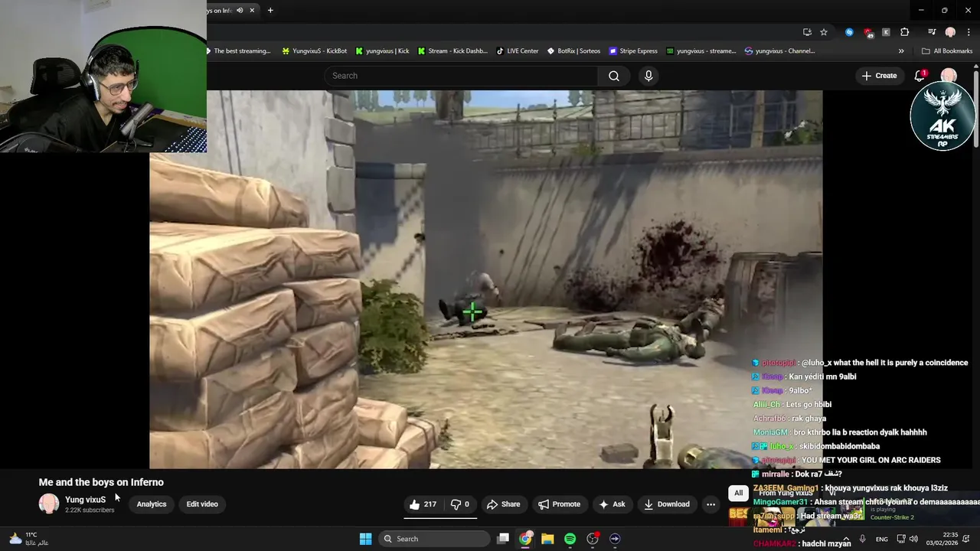The width and height of the screenshot is (980, 551).
Task: Start voice search with microphone icon
Action: pyautogui.click(x=648, y=76)
